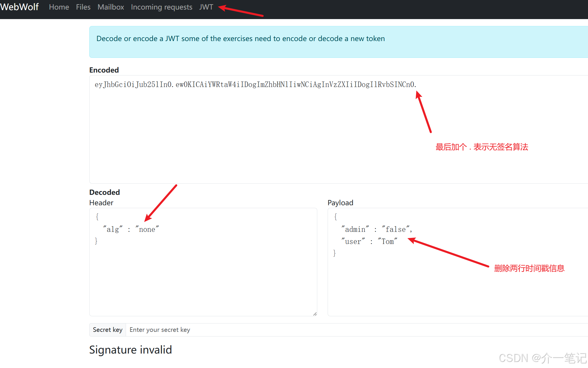Viewport: 588px width, 368px height.
Task: Click the Decoded section heading
Action: pyautogui.click(x=104, y=192)
